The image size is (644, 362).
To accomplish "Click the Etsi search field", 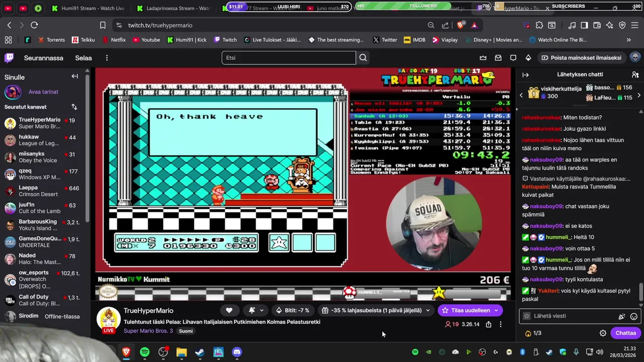I will point(289,58).
